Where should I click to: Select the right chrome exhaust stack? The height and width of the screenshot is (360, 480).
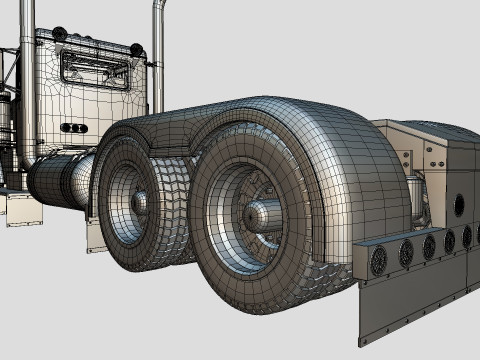tap(159, 57)
